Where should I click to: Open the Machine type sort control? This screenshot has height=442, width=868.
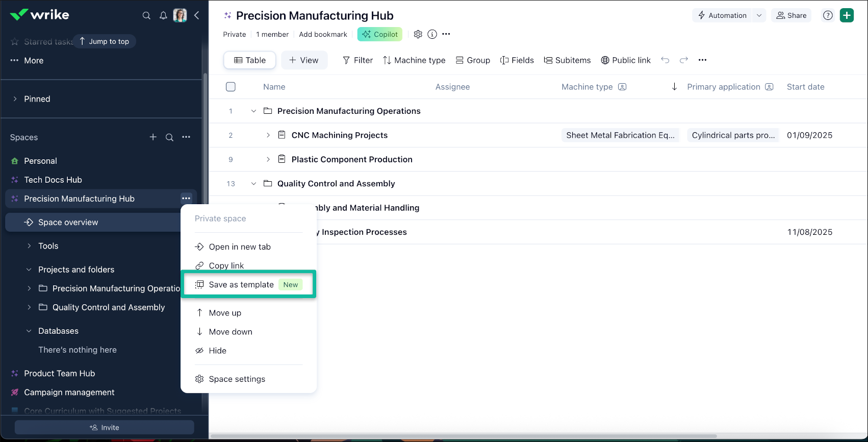pos(414,60)
